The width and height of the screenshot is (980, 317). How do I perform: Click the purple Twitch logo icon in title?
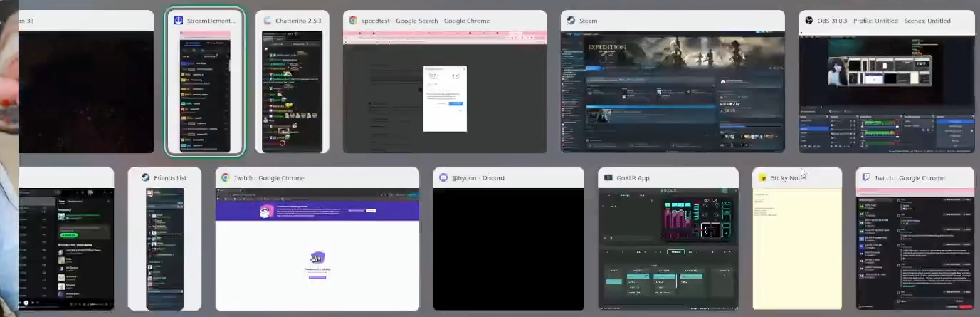coord(866,178)
